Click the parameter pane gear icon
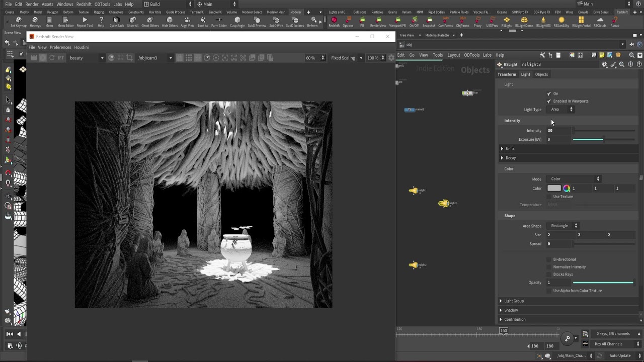This screenshot has height=362, width=644. [604, 64]
